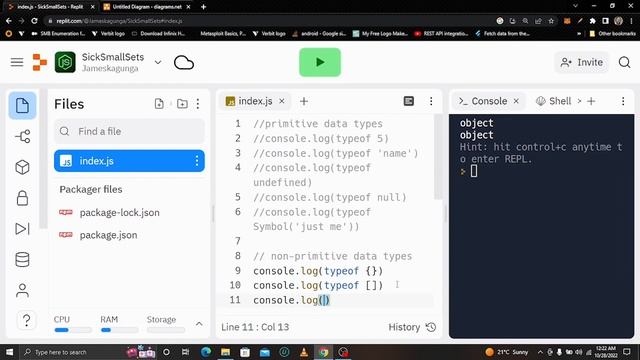Click the Replit logo icon

pos(40,62)
